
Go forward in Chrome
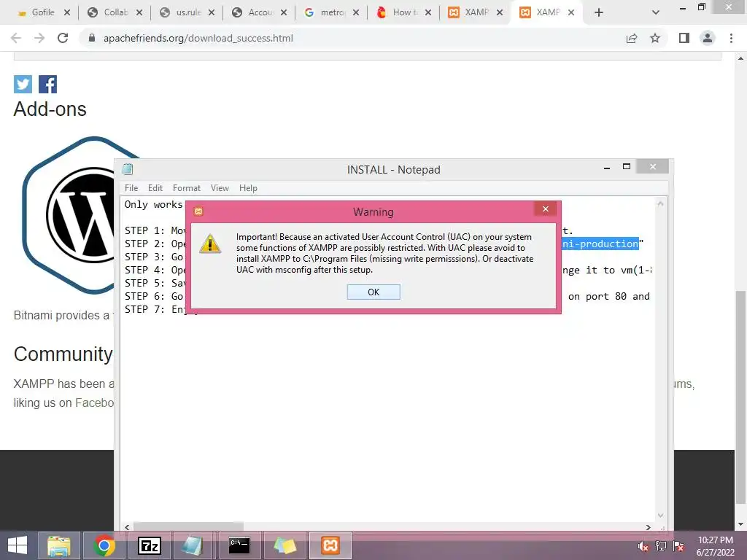point(39,38)
